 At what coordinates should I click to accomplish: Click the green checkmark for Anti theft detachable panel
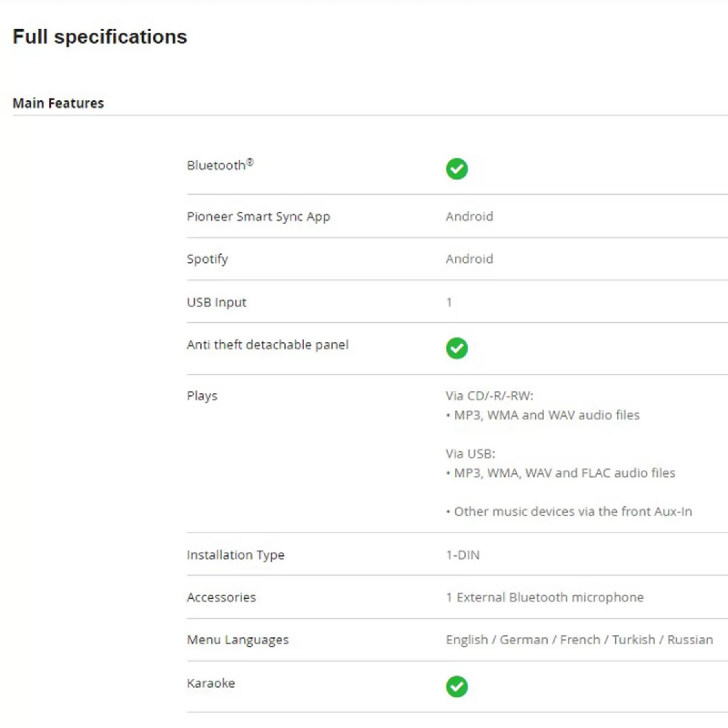(x=457, y=348)
